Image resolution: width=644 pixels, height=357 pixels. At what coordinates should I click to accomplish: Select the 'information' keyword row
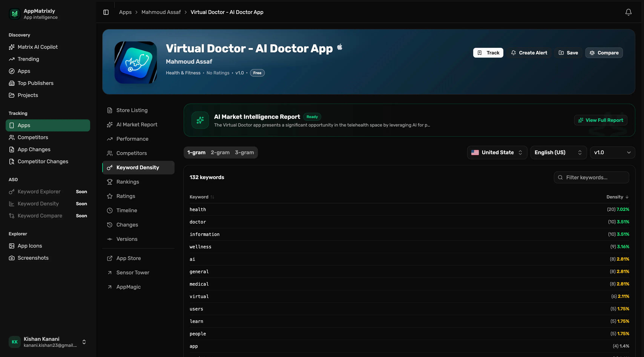coord(409,234)
